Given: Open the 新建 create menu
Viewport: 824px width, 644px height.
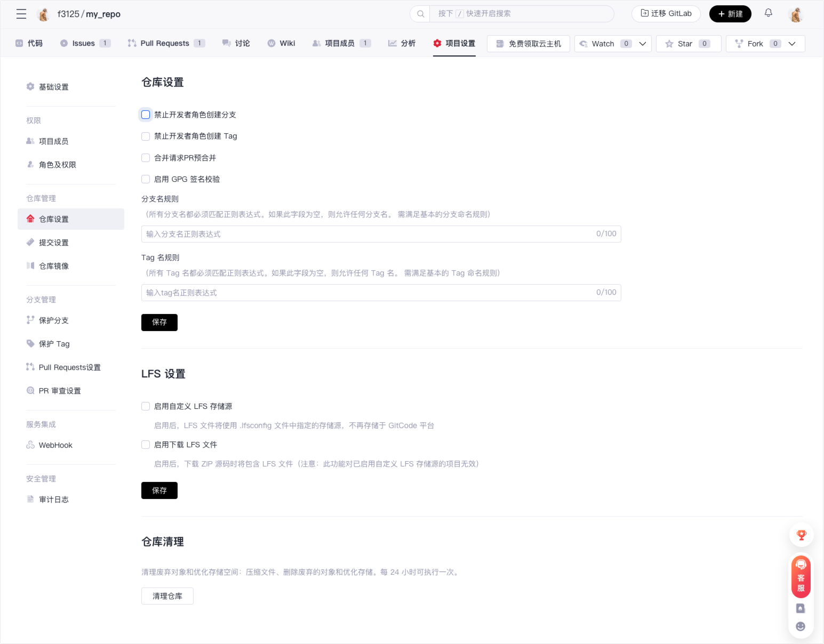Looking at the screenshot, I should coord(730,14).
